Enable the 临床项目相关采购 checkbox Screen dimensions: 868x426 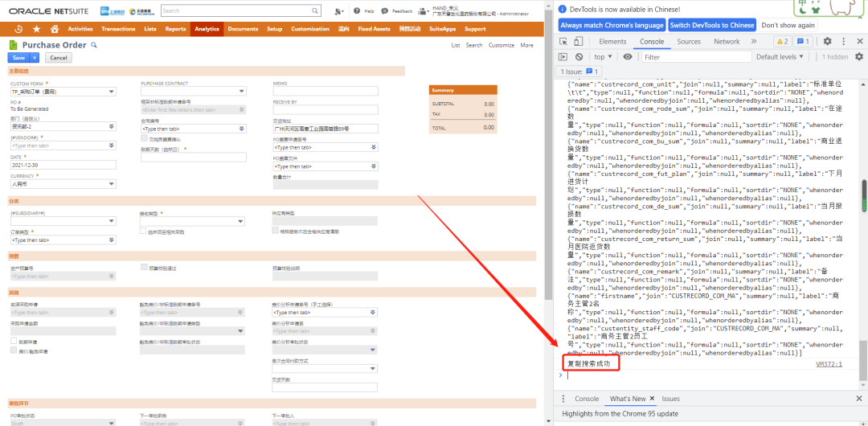click(x=143, y=231)
